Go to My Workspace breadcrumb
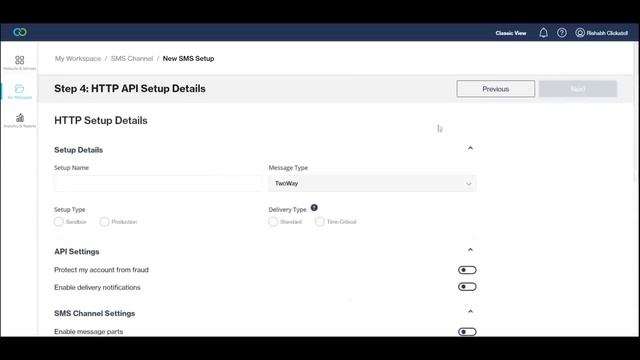 (78, 58)
